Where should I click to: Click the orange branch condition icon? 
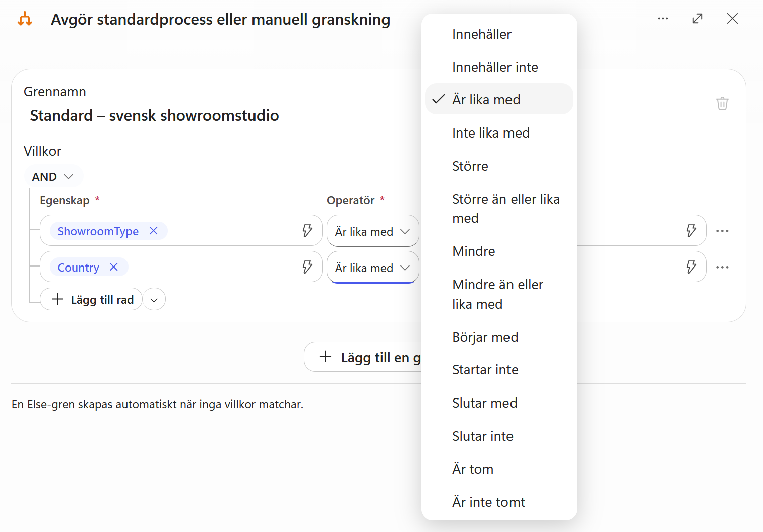pos(25,19)
